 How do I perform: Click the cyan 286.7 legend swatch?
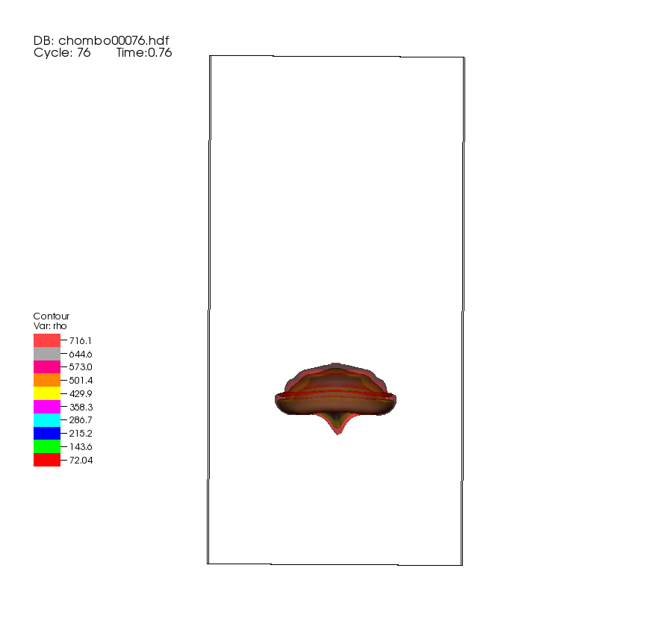coord(47,420)
